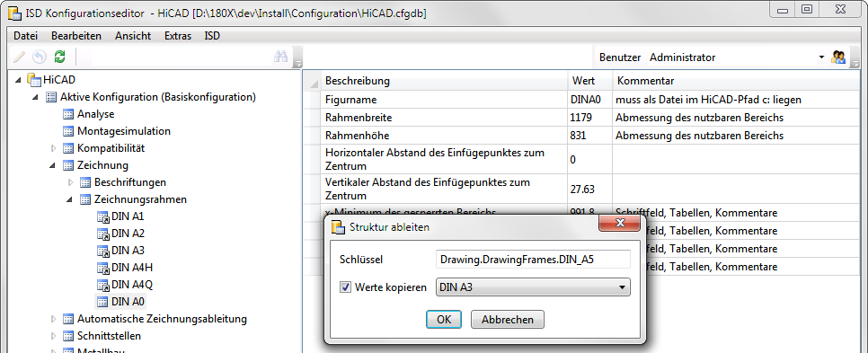Select DIN A1 tree item
The height and width of the screenshot is (353, 868).
[x=128, y=216]
